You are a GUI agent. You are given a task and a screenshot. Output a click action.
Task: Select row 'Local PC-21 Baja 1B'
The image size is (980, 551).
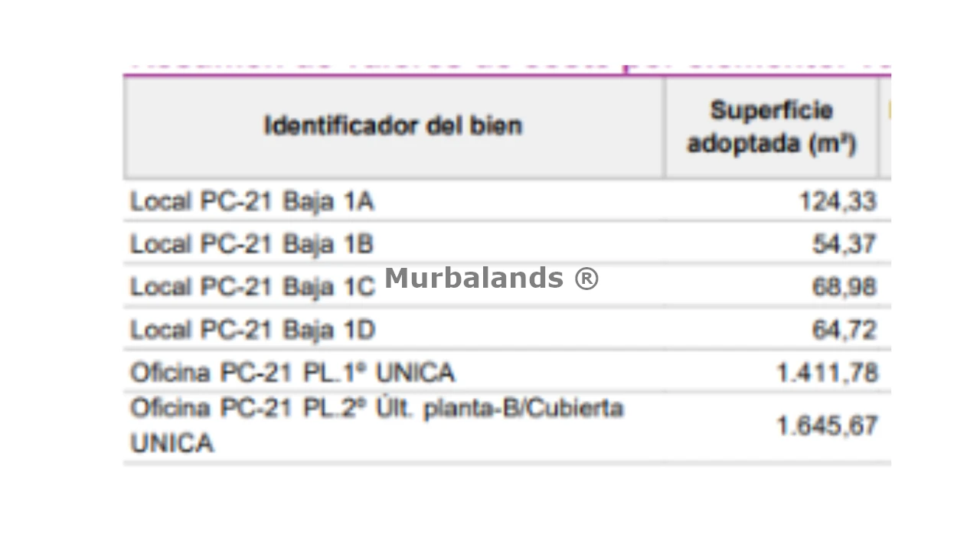pyautogui.click(x=507, y=243)
